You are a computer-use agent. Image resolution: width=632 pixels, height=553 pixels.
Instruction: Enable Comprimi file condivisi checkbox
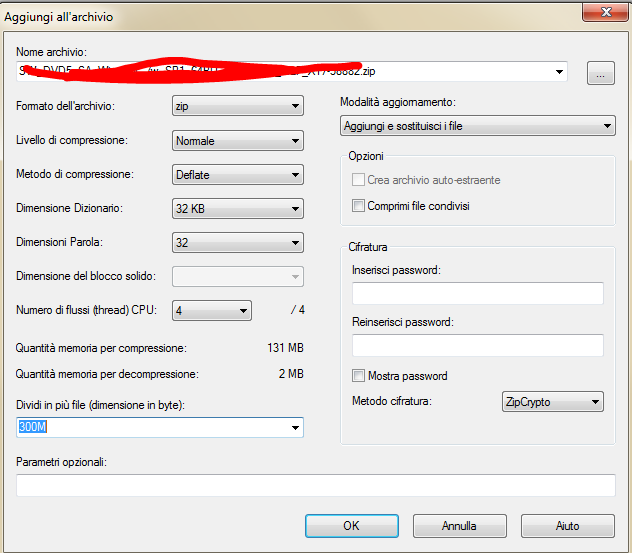click(358, 206)
